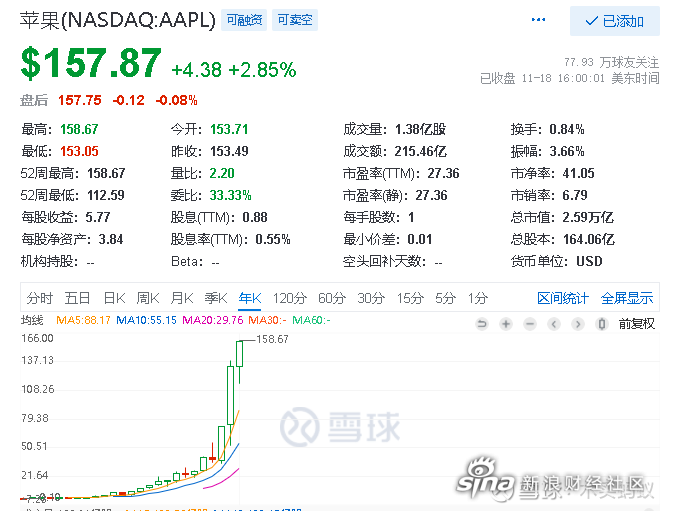674x511 pixels.
Task: Switch to the 周K chart tab
Action: (148, 298)
